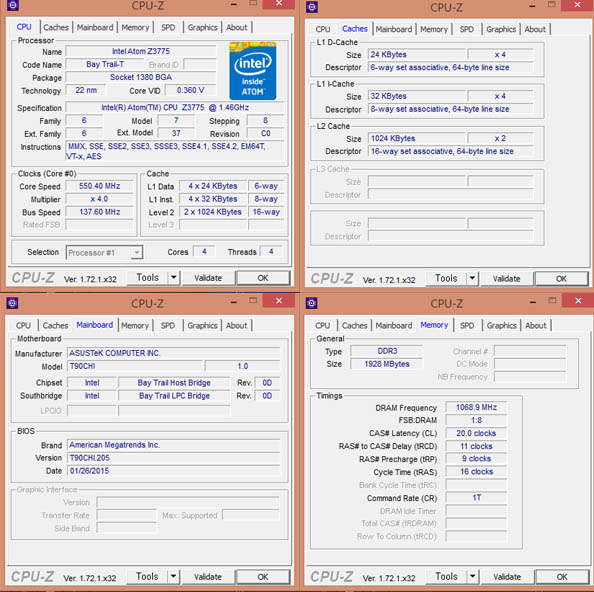This screenshot has width=594, height=592.
Task: Click the T90CHI model field
Action: (x=135, y=366)
